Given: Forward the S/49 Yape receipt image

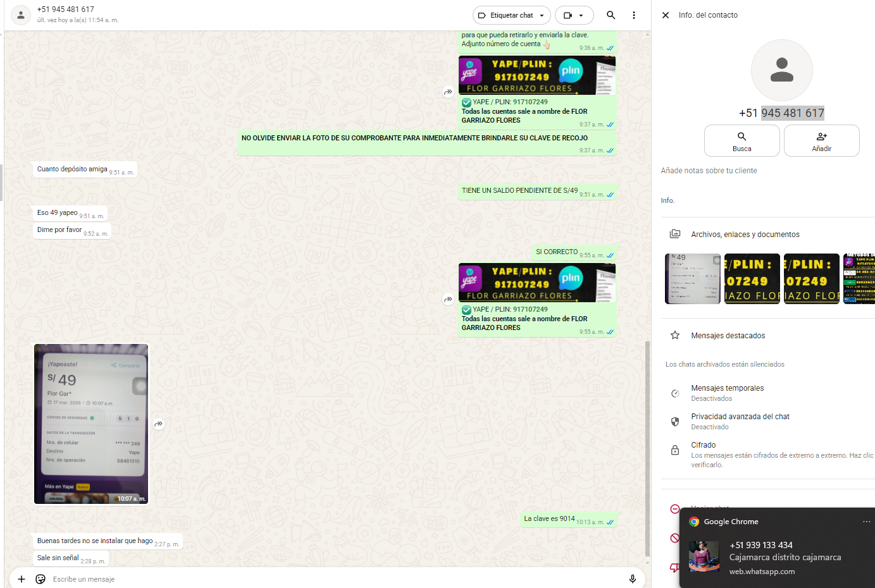Looking at the screenshot, I should (x=159, y=424).
